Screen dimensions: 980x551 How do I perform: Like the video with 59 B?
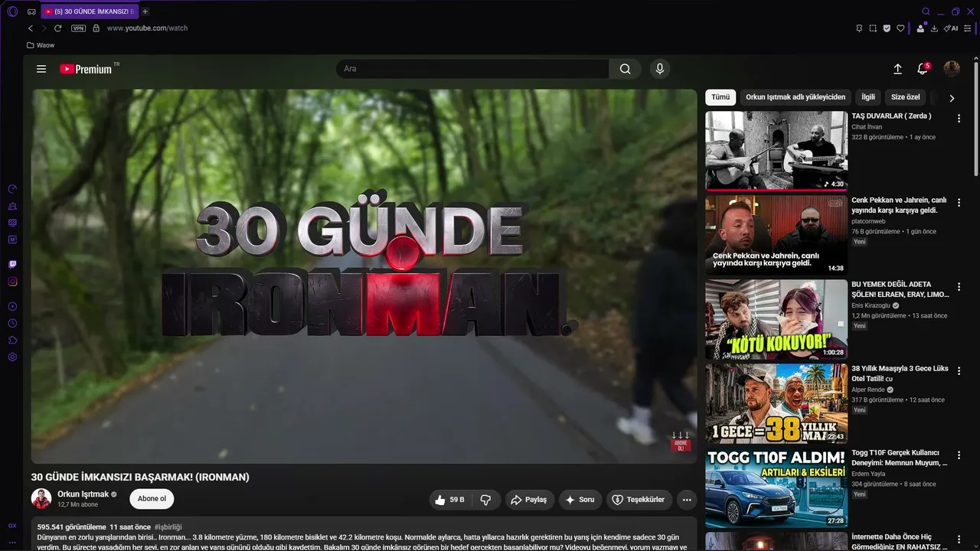click(x=449, y=500)
